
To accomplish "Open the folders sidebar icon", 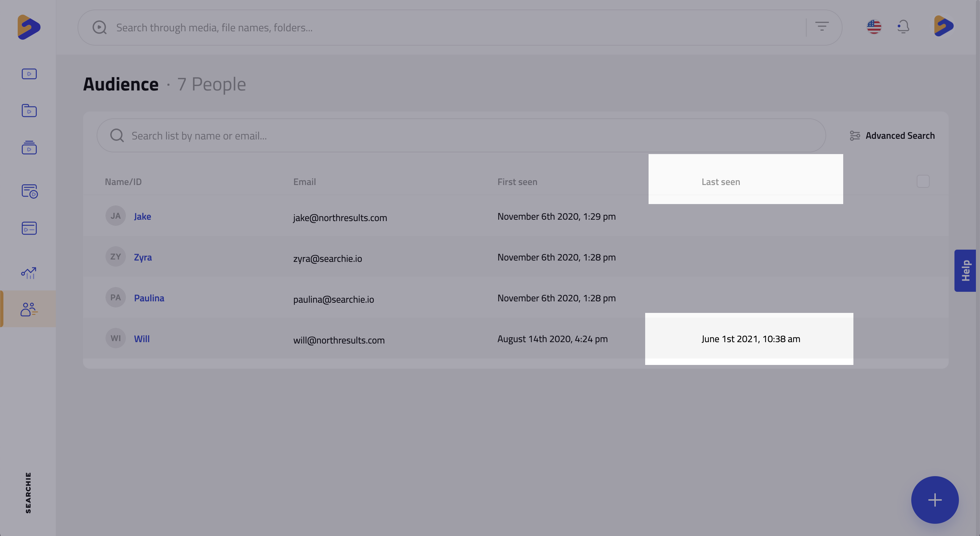I will (29, 111).
